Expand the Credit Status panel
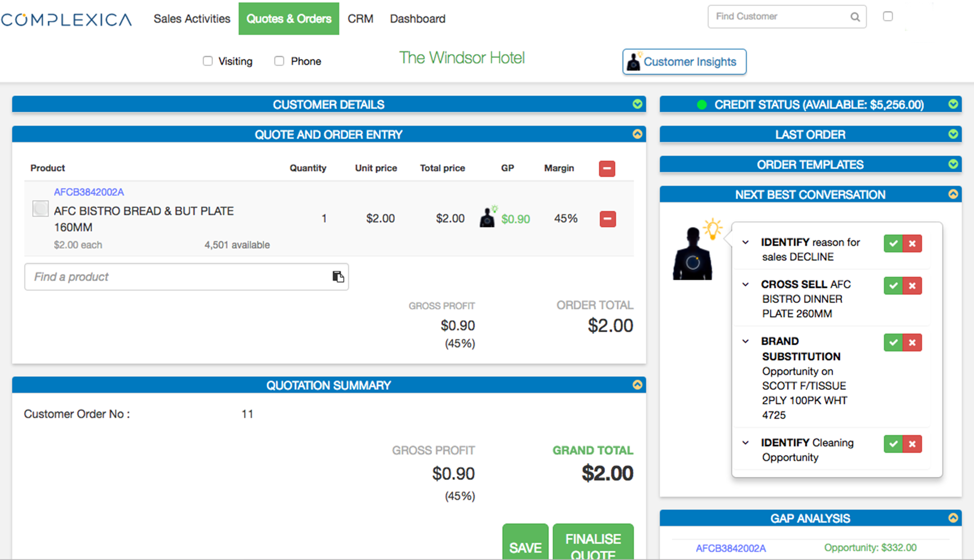The image size is (974, 560). [953, 104]
